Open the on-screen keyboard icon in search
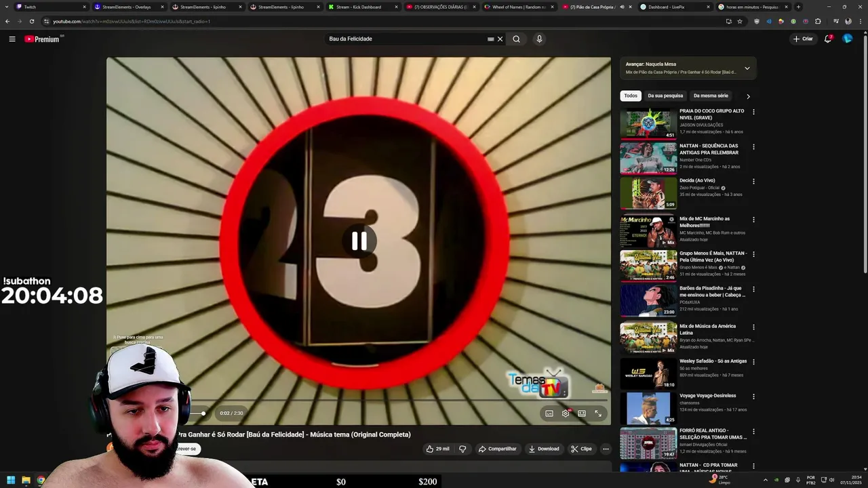Viewport: 868px width, 488px height. (491, 39)
